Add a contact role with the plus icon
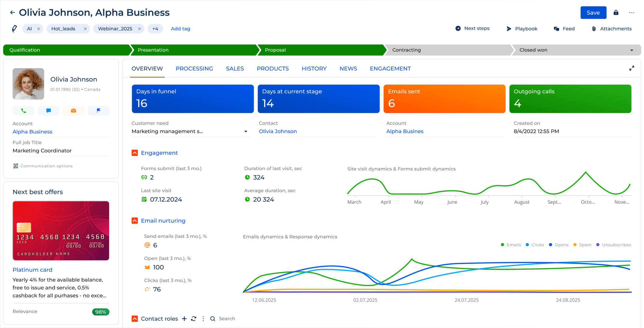Viewport: 644px width, 328px height. point(184,319)
